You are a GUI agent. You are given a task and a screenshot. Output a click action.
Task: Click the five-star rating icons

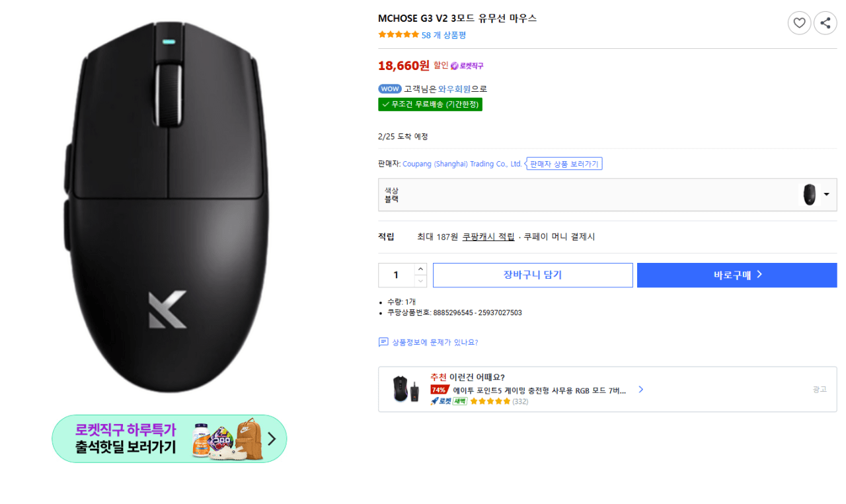pos(398,35)
